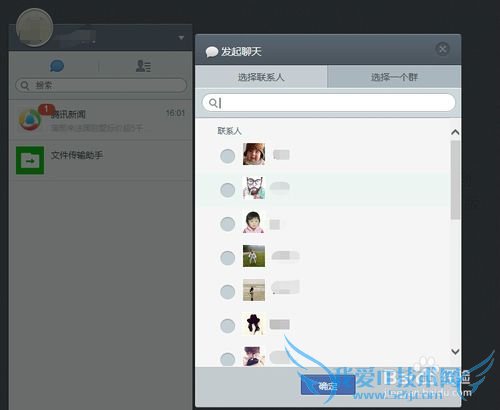This screenshot has width=500, height=410.
Task: Select the contact with grass field avatar
Action: tap(228, 258)
